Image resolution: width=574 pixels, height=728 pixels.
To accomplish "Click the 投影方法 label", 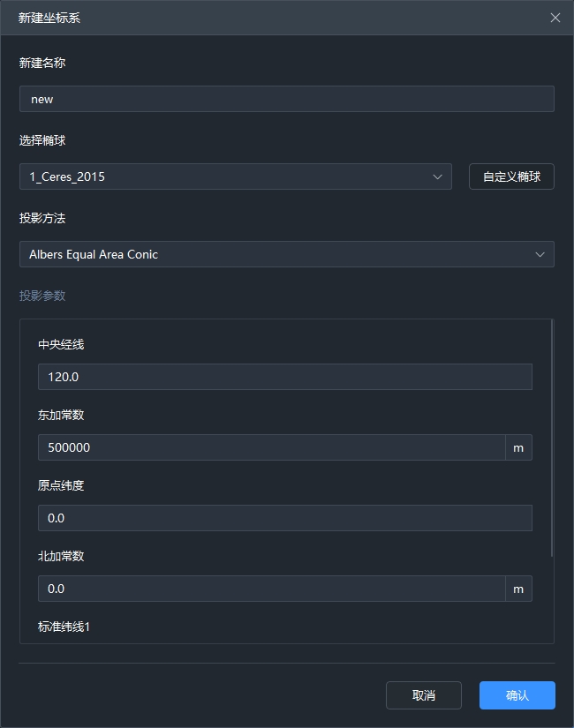I will [42, 218].
